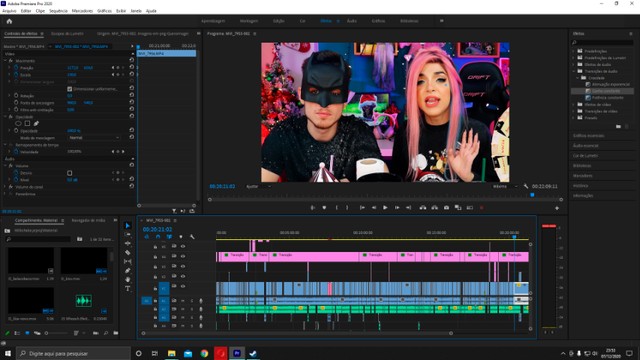Click the play button in Program monitor
This screenshot has height=360, width=640.
(385, 208)
